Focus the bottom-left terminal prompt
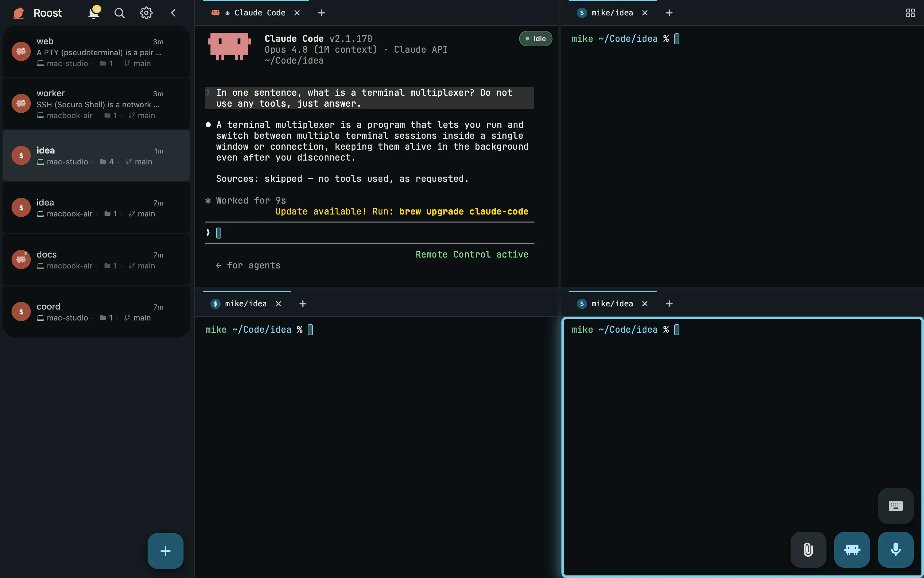The height and width of the screenshot is (578, 924). (x=259, y=329)
